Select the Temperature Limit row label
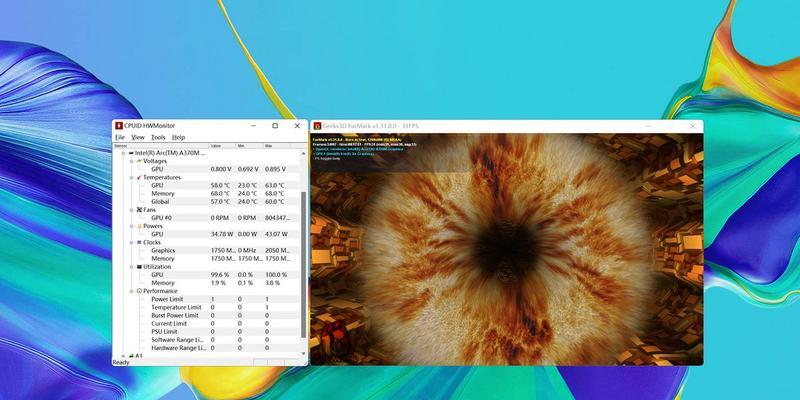The width and height of the screenshot is (800, 400). coord(176,307)
